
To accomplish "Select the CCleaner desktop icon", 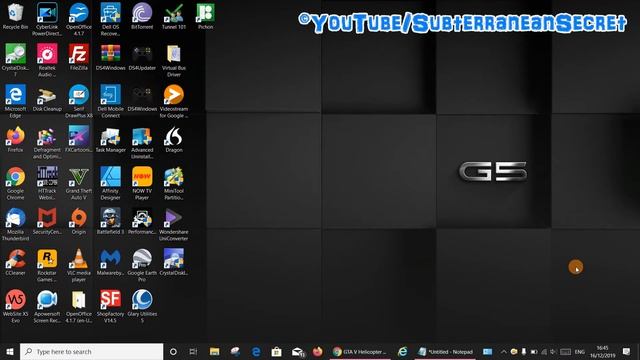I will [x=15, y=262].
